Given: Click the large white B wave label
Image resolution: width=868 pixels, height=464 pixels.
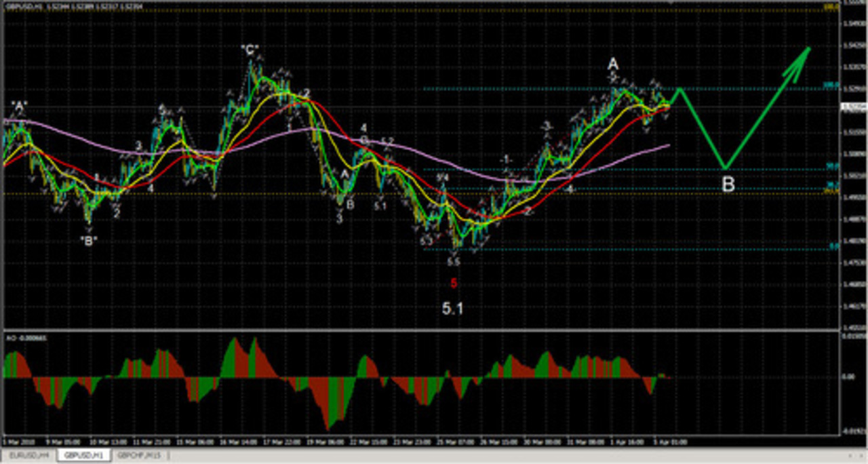Looking at the screenshot, I should [x=728, y=184].
